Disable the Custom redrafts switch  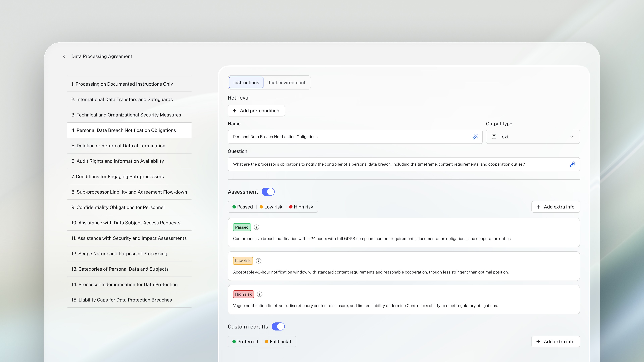278,326
